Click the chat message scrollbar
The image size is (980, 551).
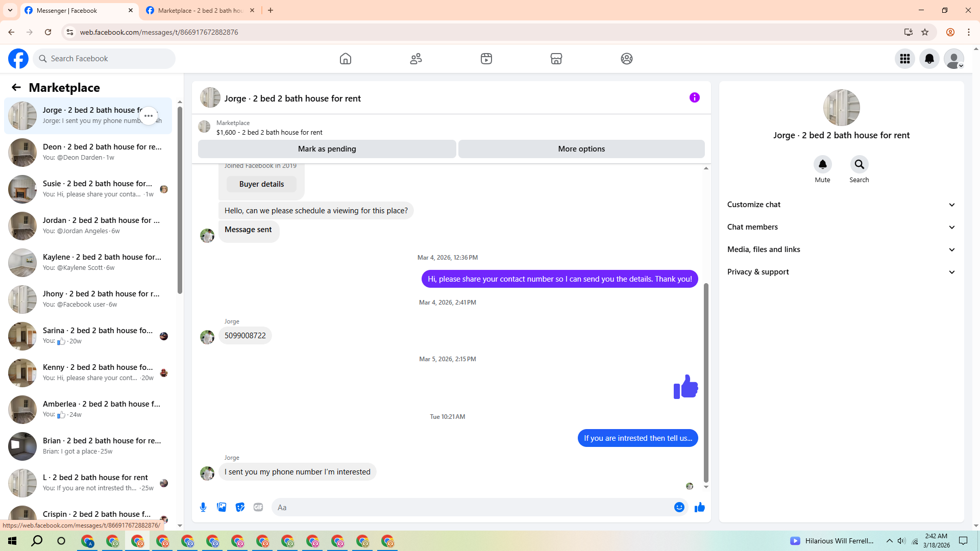coord(706,383)
